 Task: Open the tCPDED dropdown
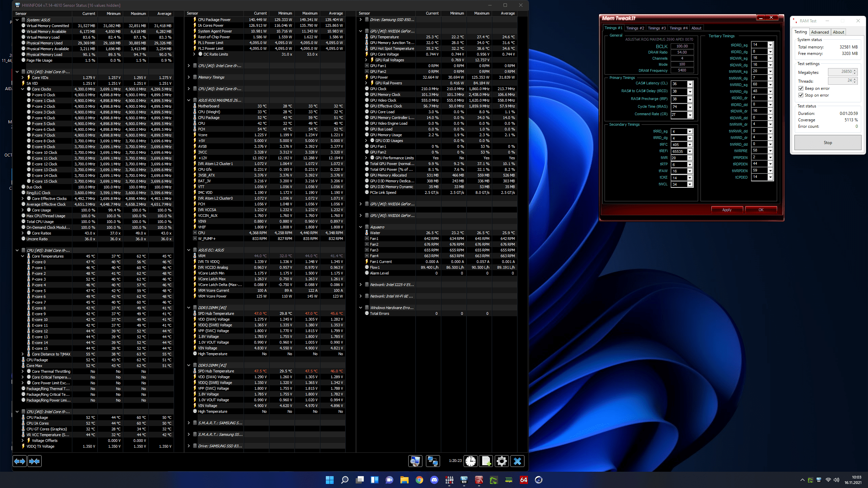coord(770,177)
